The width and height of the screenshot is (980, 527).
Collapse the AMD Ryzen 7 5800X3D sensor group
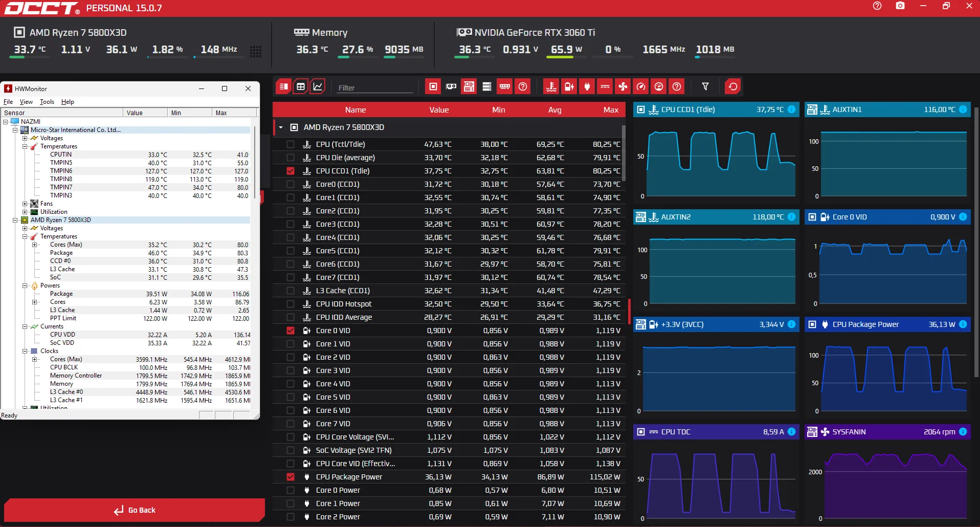pos(281,127)
